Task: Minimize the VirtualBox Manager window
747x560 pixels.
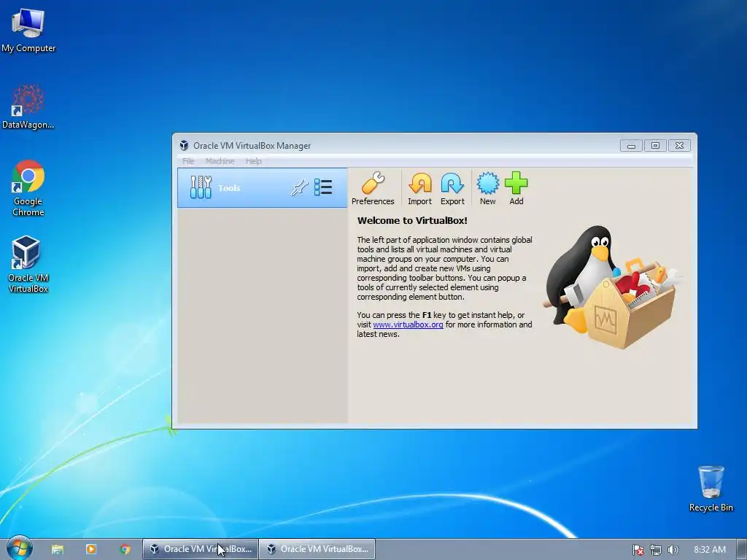Action: pyautogui.click(x=631, y=146)
